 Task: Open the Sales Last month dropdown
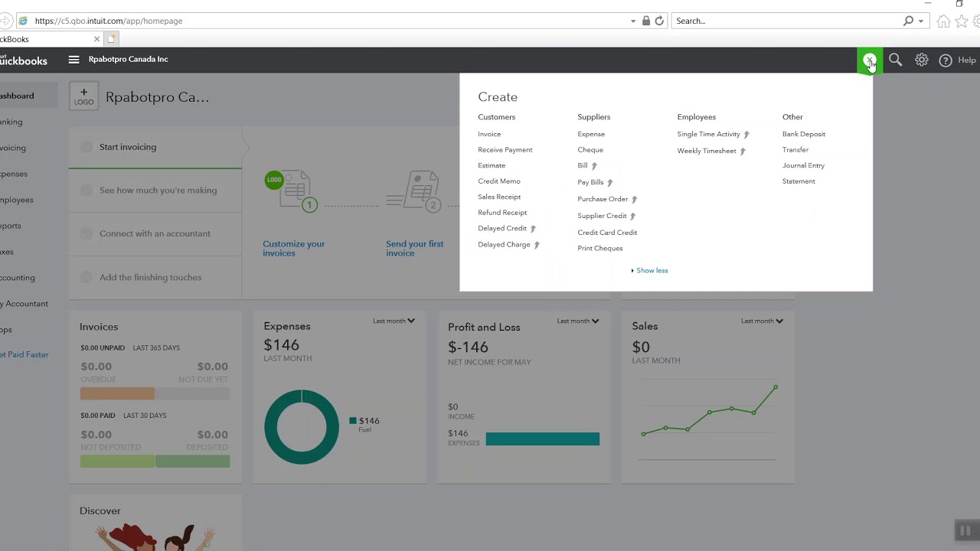762,321
